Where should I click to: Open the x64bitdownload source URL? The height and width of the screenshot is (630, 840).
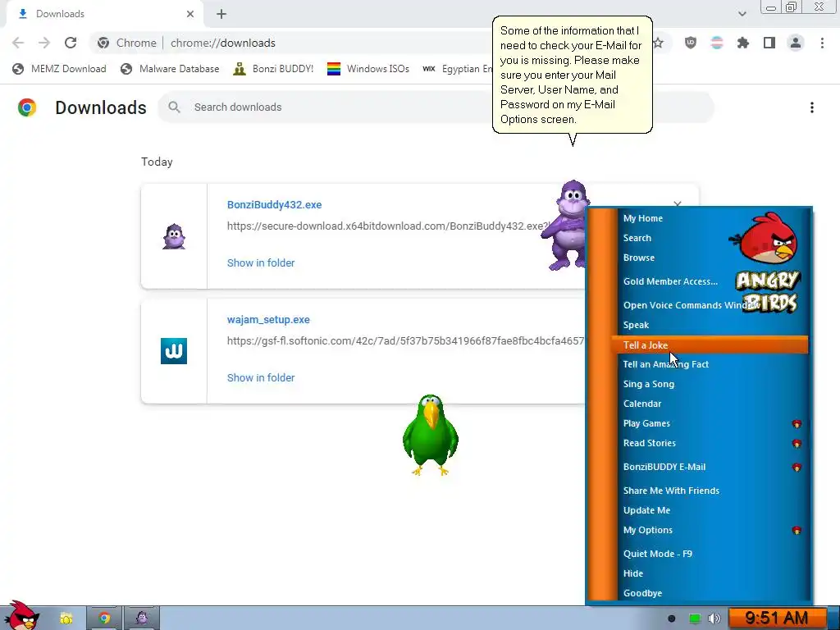coord(387,226)
